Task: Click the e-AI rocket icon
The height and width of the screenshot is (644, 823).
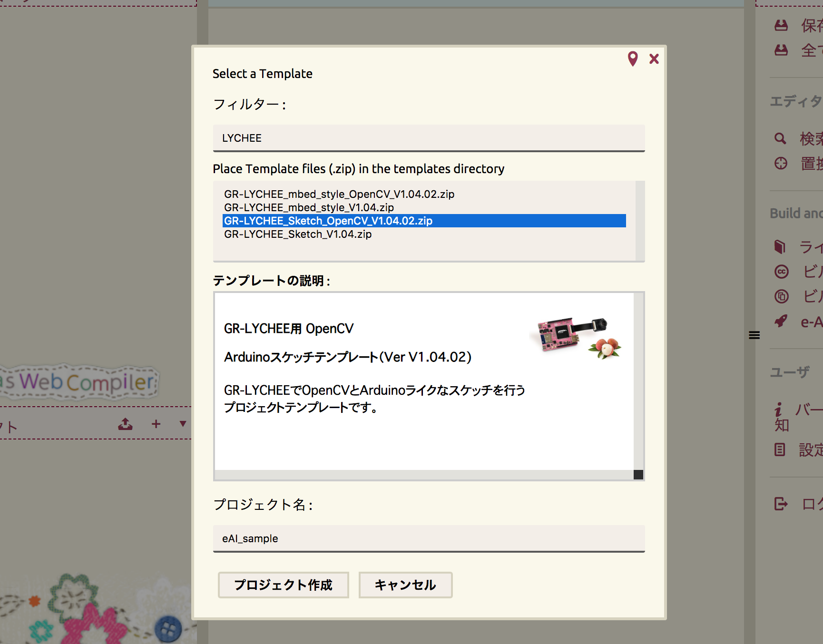Action: click(781, 321)
